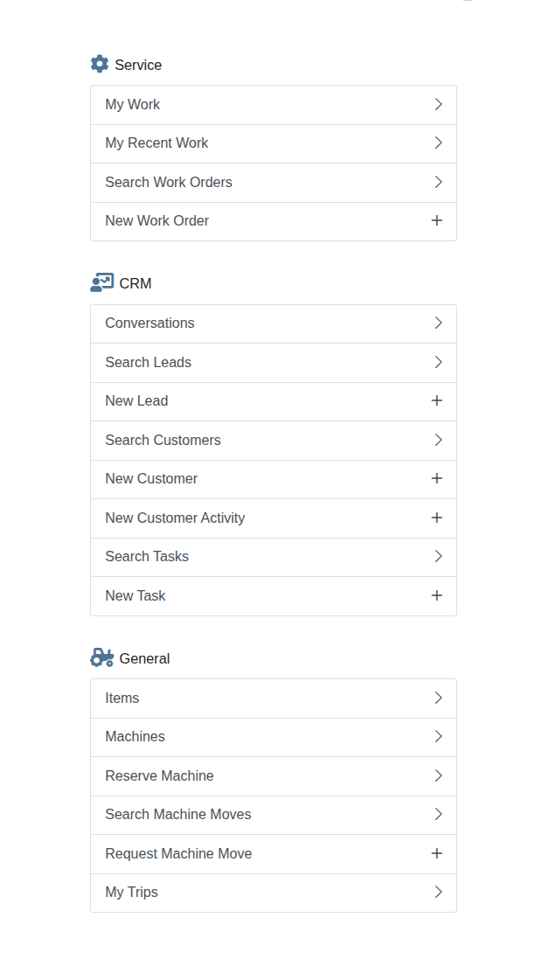The image size is (535, 980).
Task: Click the plus icon for New Work Order
Action: click(437, 220)
